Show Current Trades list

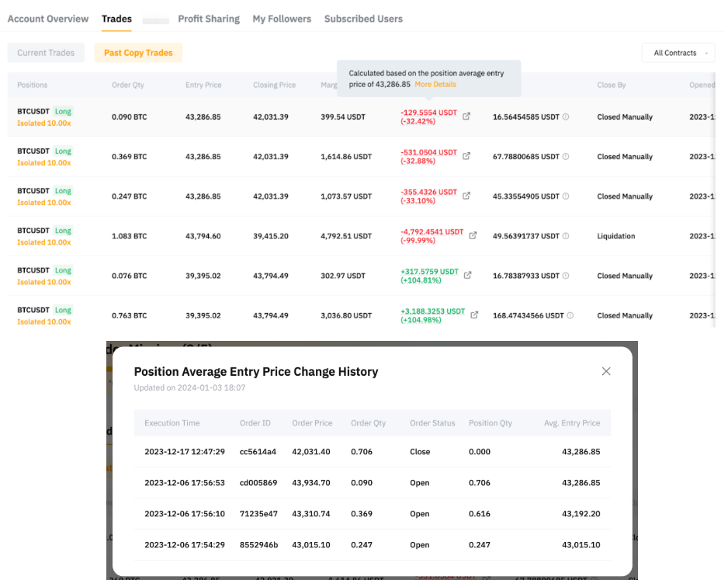tap(46, 53)
